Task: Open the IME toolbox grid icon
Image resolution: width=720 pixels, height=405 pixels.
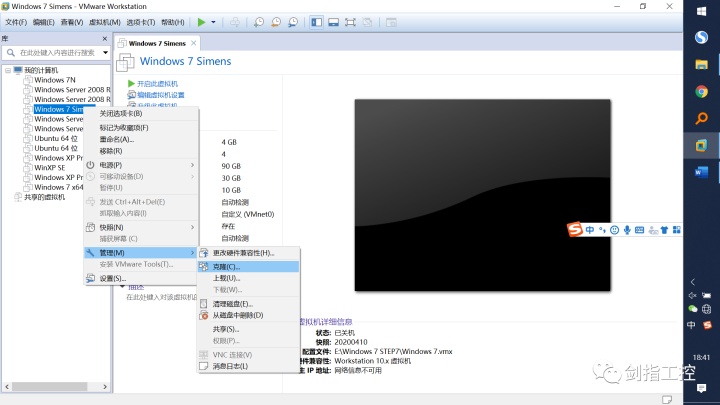Action: [676, 230]
